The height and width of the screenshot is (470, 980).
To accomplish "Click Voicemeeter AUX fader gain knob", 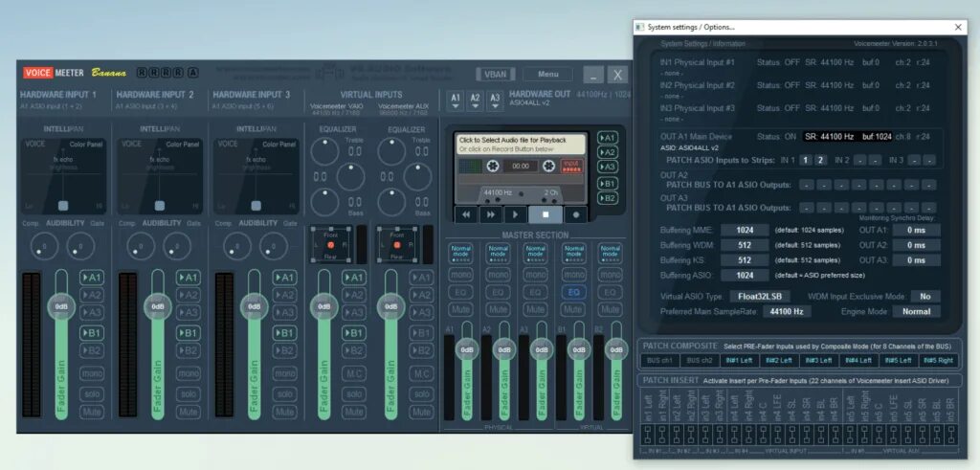I will click(x=390, y=307).
